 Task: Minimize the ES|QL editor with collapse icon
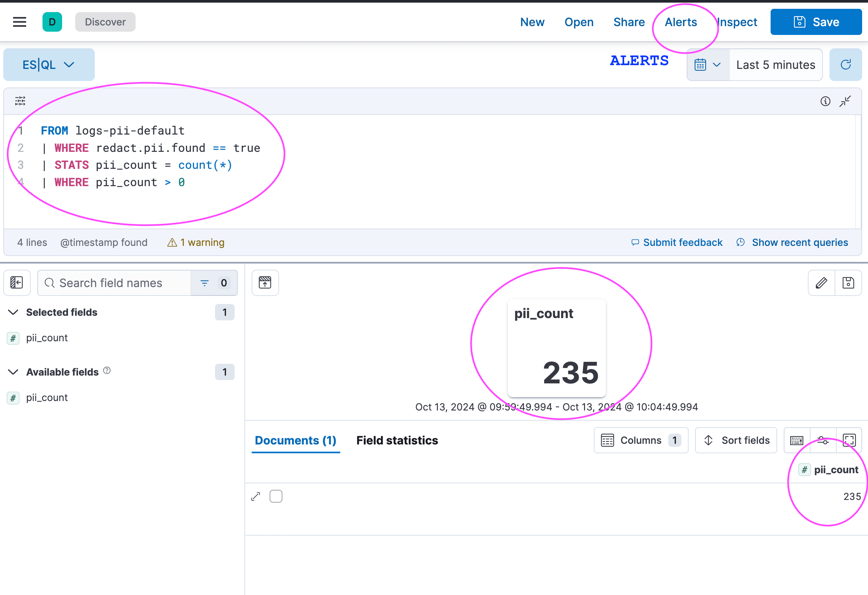click(845, 101)
